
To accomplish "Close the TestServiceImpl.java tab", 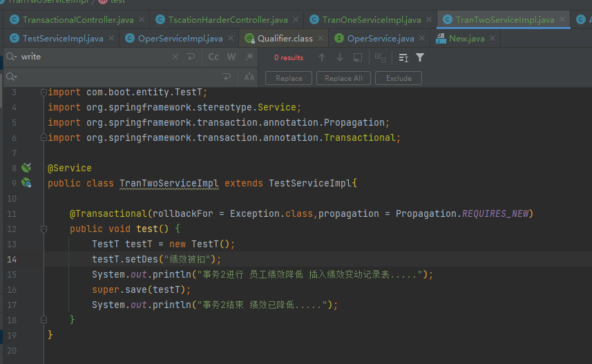I will tap(111, 38).
